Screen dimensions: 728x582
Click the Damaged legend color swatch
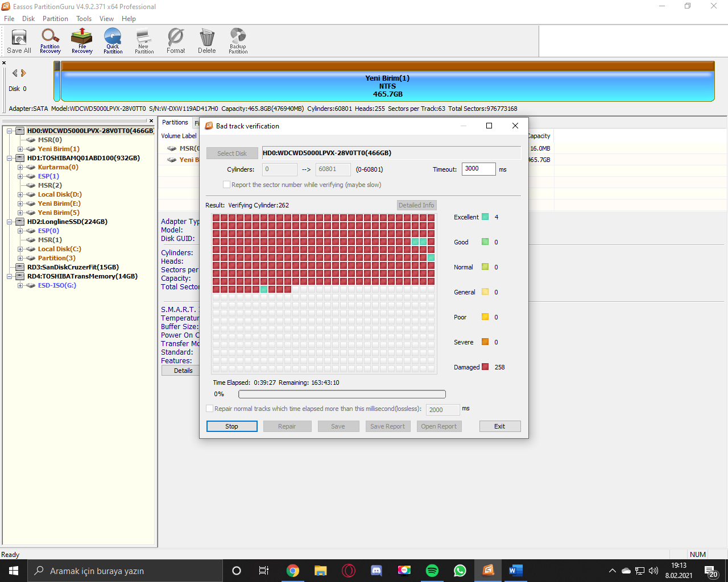coord(485,367)
